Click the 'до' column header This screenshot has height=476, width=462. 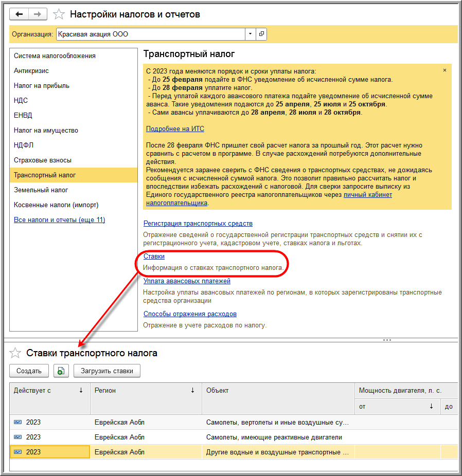[x=449, y=407]
